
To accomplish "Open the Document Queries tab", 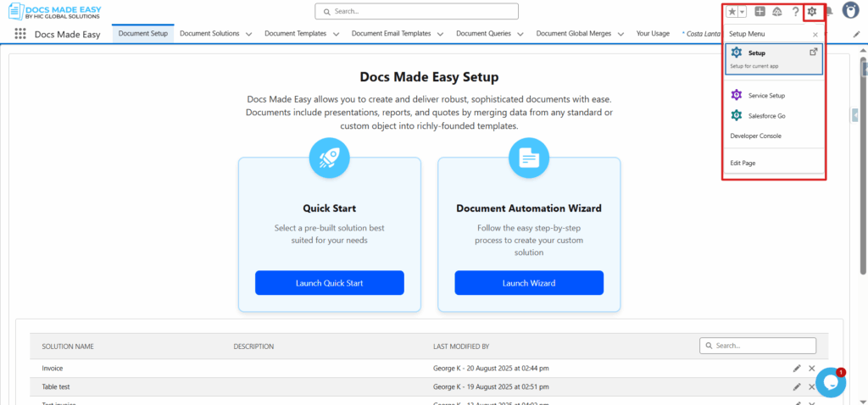I will [x=483, y=33].
